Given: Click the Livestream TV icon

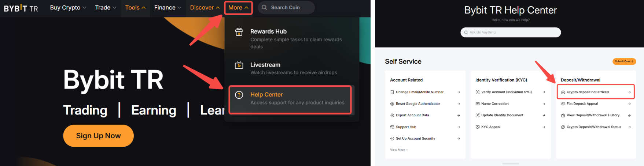Looking at the screenshot, I should 239,65.
